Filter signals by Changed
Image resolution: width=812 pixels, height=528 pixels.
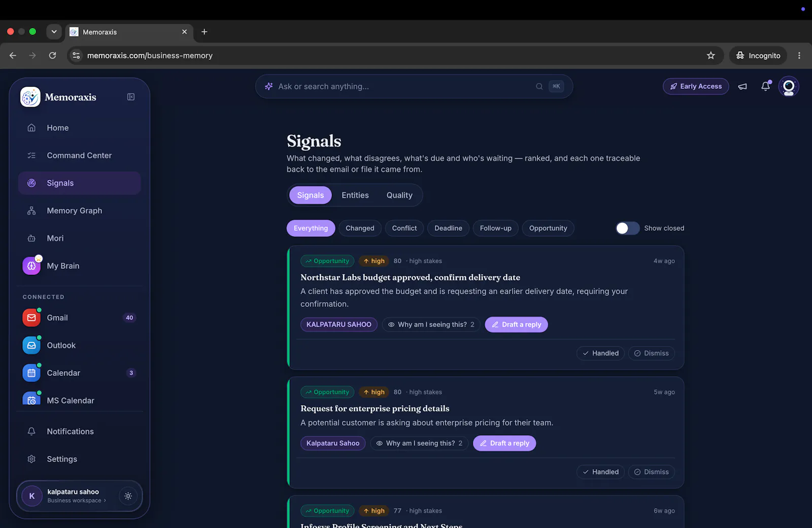point(360,228)
